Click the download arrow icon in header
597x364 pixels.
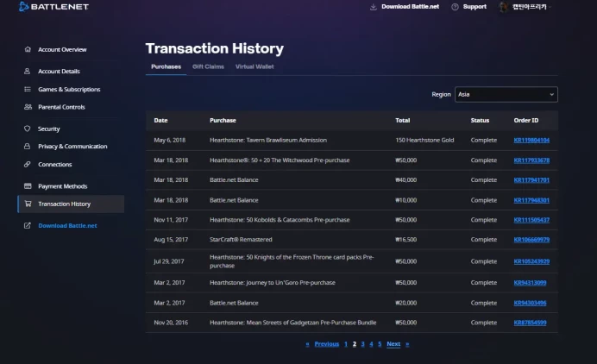pos(373,7)
